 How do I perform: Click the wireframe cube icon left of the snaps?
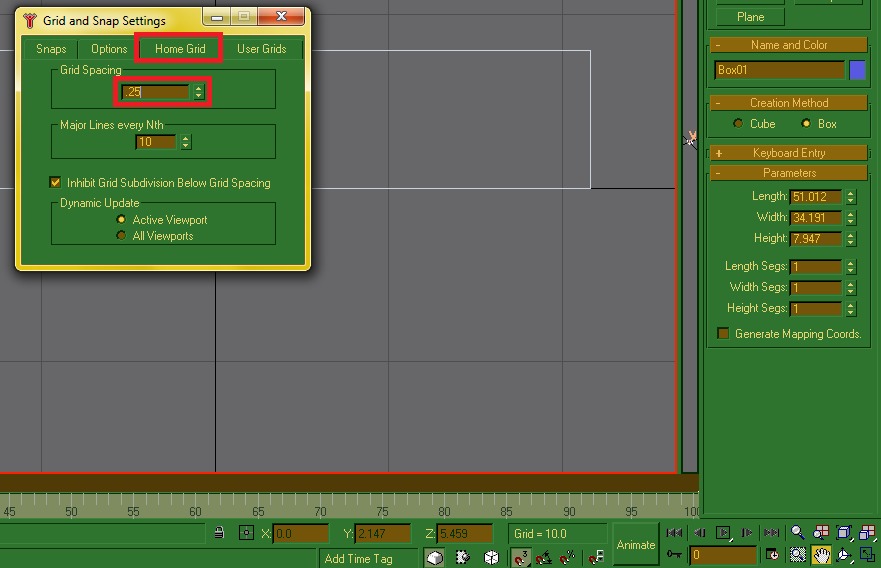coord(492,557)
